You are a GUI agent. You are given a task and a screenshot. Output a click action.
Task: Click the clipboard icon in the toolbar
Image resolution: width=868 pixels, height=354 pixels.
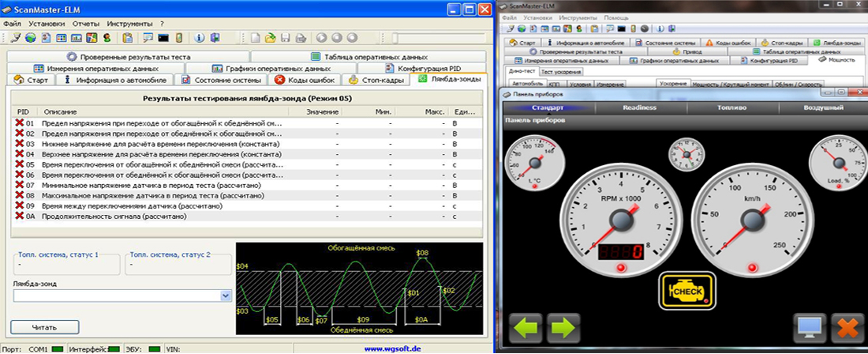[x=128, y=38]
